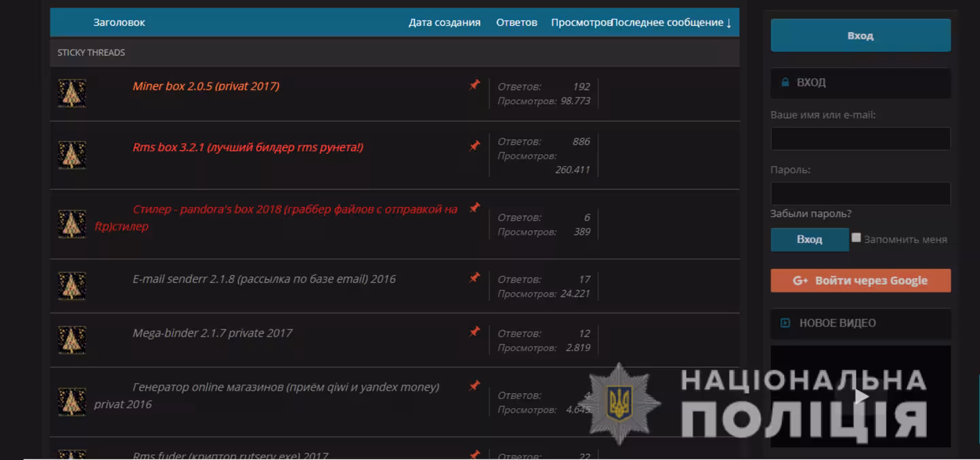Click the lock icon next to ВХОД heading
Image resolution: width=980 pixels, height=460 pixels.
coord(785,82)
